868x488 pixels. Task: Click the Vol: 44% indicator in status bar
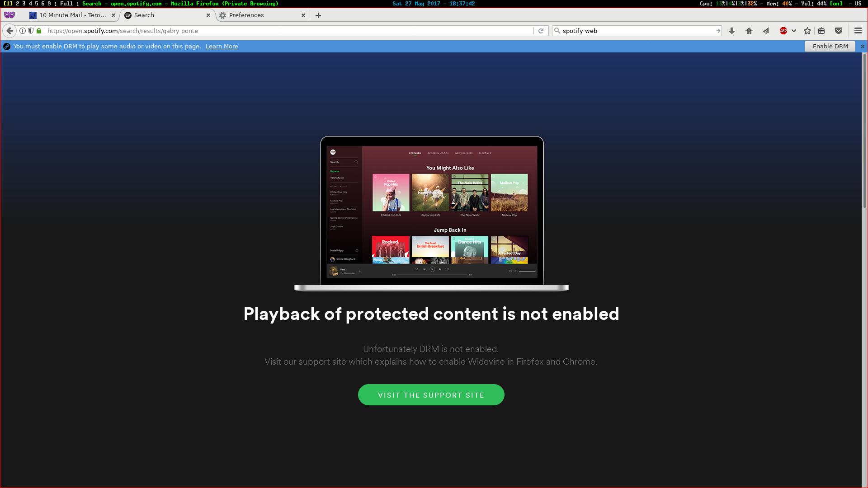click(815, 3)
